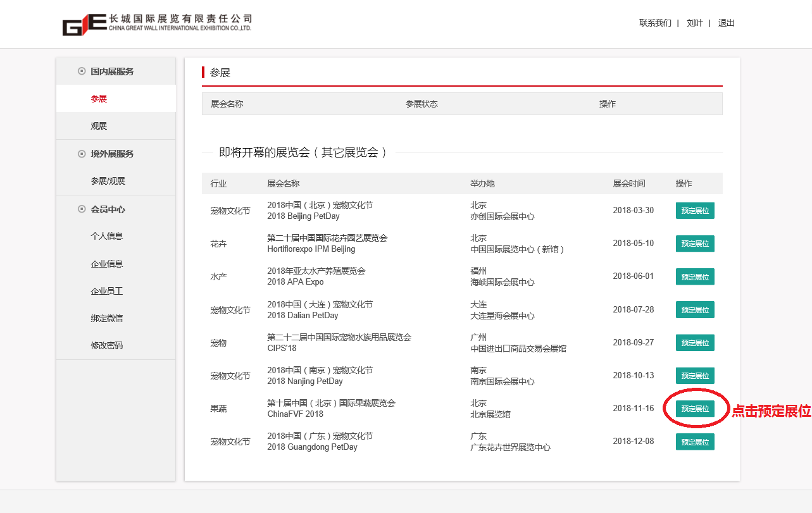
Task: Click 第二十二届中国国际宠物水族用品展览会 name
Action: 339,337
